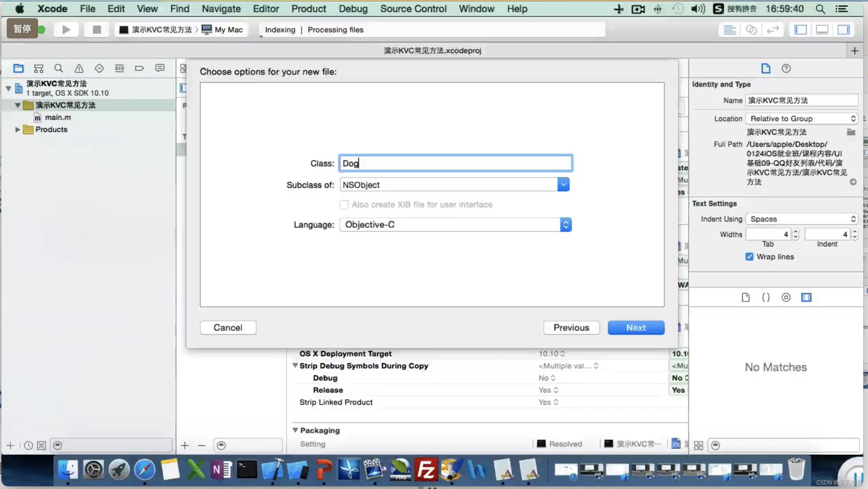The image size is (868, 489).
Task: Enable Wrap lines in Text Settings
Action: 749,256
